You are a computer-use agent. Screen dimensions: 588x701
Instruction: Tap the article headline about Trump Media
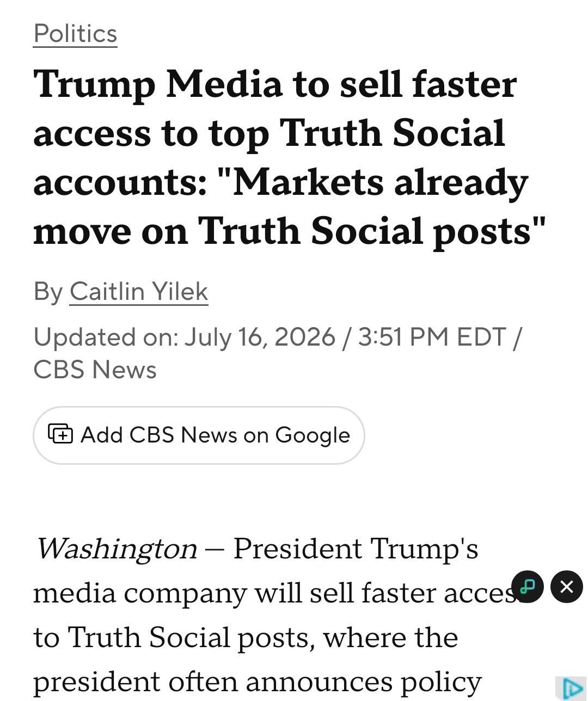coord(289,158)
